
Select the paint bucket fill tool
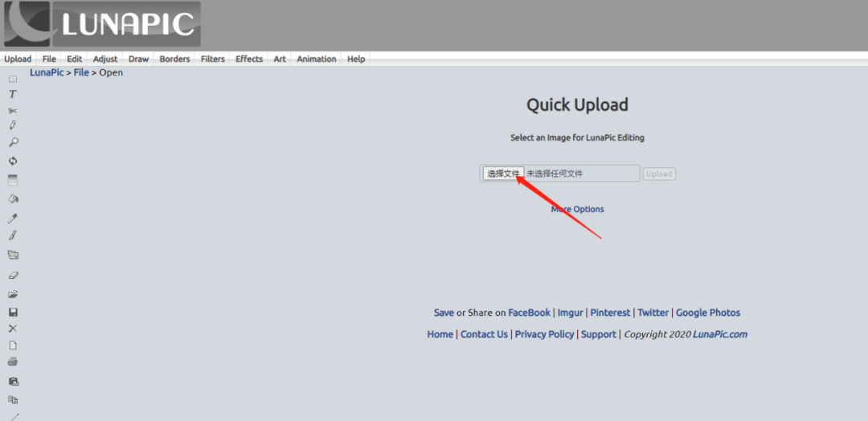14,198
